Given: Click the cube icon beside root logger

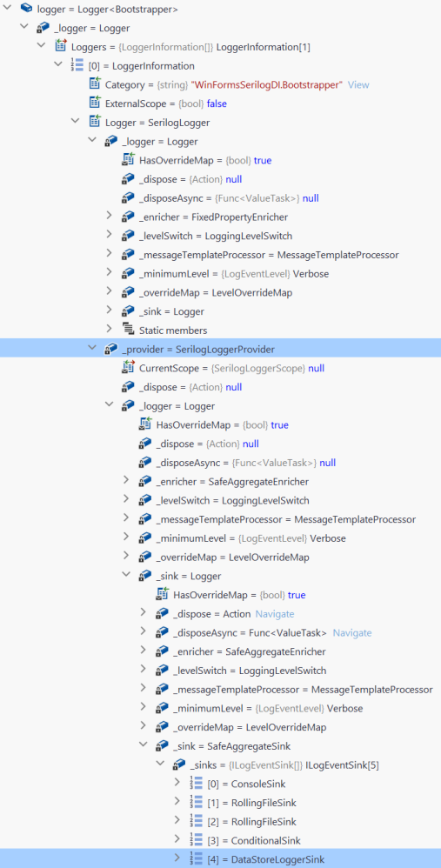Looking at the screenshot, I should click(x=27, y=9).
